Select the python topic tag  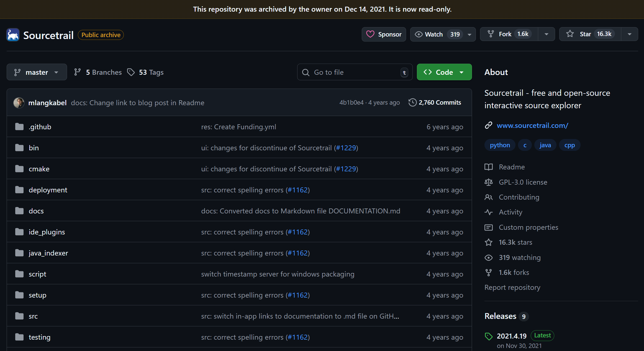pyautogui.click(x=500, y=145)
